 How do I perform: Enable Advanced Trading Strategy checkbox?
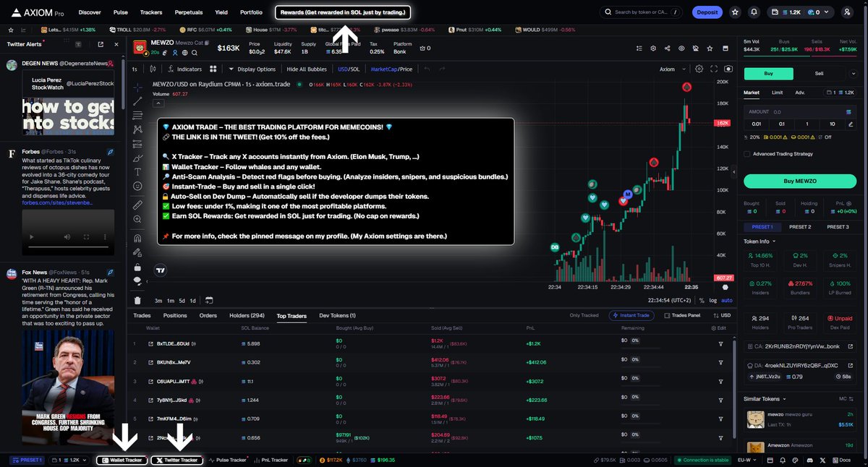(x=748, y=154)
